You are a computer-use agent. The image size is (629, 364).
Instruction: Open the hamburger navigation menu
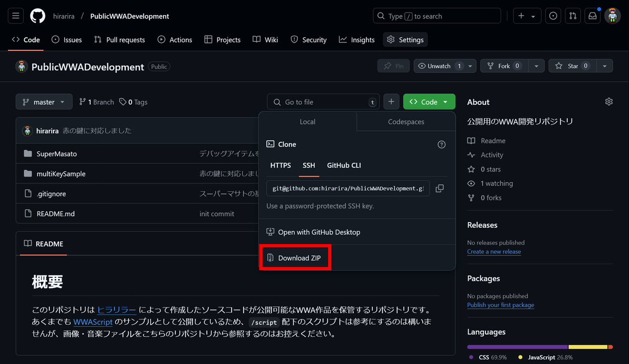click(16, 16)
